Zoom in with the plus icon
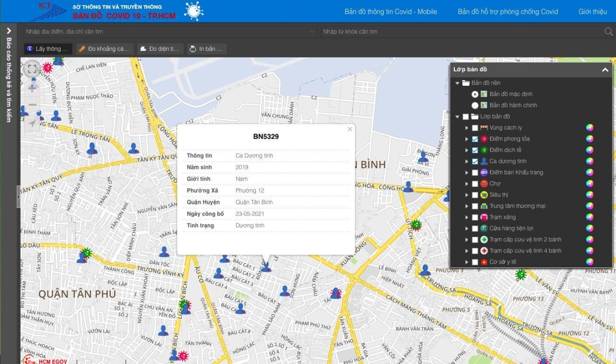Image resolution: width=616 pixels, height=364 pixels. coord(32,88)
